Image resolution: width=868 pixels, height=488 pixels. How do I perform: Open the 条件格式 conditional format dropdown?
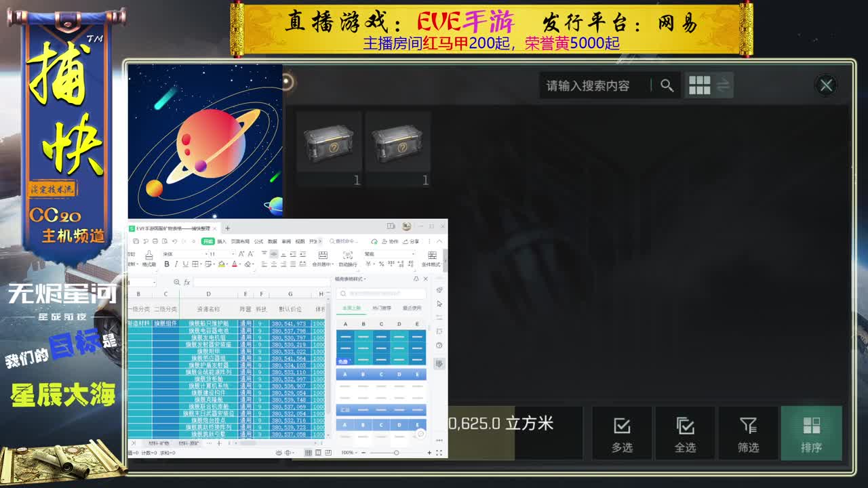431,258
